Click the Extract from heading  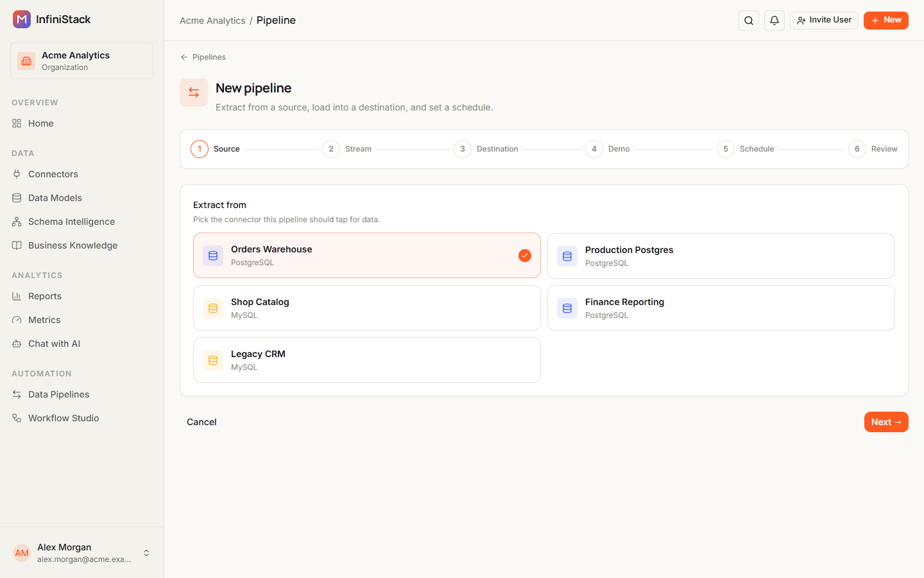(x=219, y=205)
